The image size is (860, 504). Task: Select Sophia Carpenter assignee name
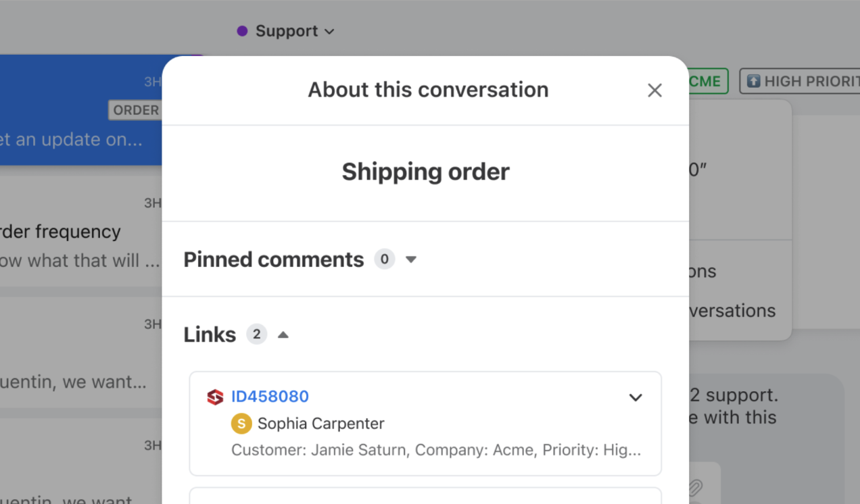(321, 424)
